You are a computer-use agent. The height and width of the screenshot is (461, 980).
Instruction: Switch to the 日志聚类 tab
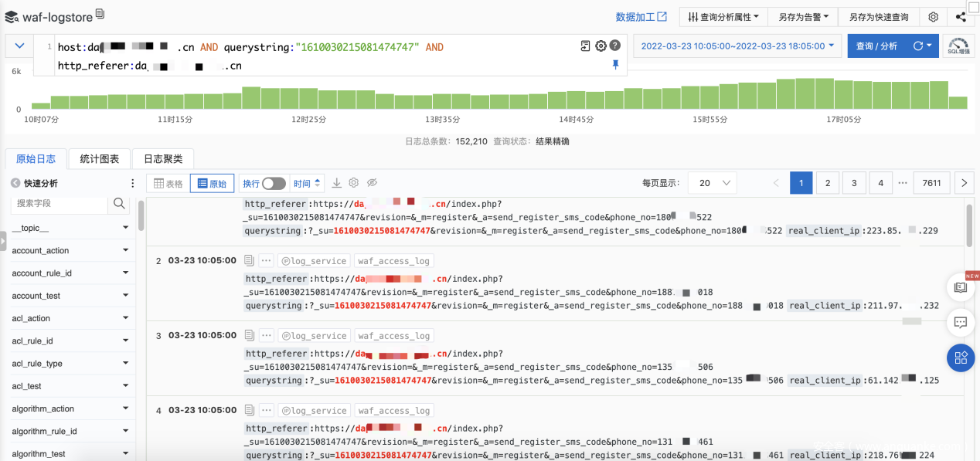pyautogui.click(x=163, y=159)
